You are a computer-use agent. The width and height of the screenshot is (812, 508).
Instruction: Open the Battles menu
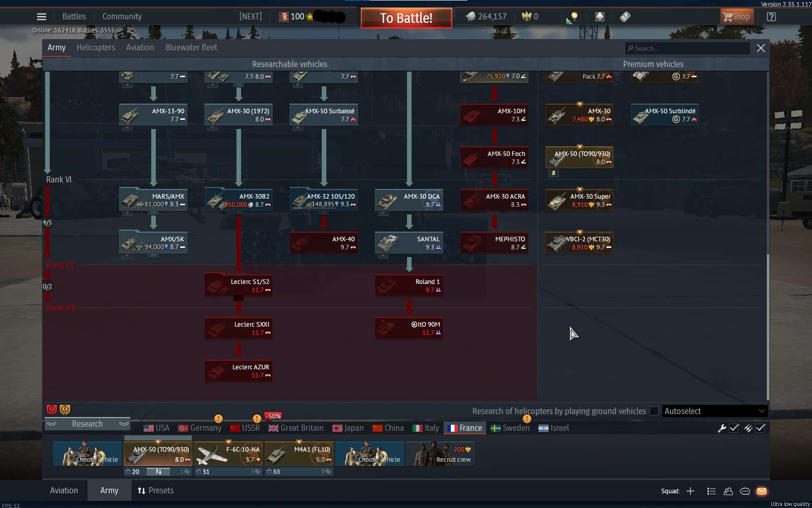click(74, 16)
